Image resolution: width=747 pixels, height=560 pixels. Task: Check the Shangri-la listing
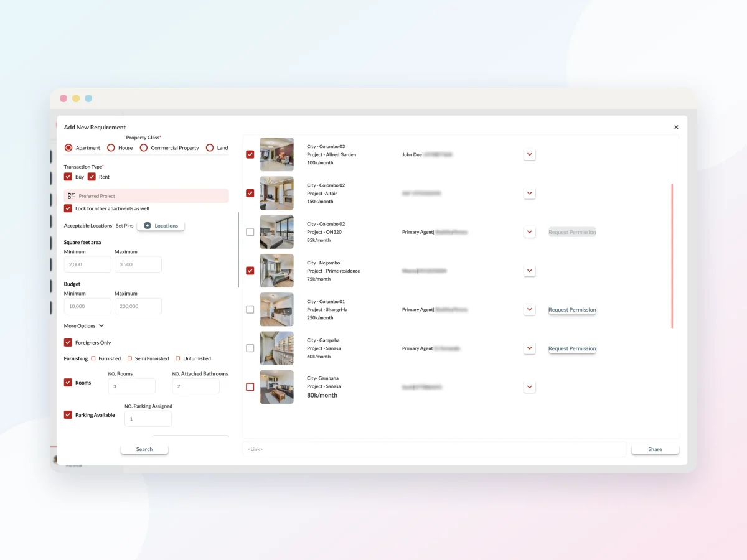(x=250, y=309)
